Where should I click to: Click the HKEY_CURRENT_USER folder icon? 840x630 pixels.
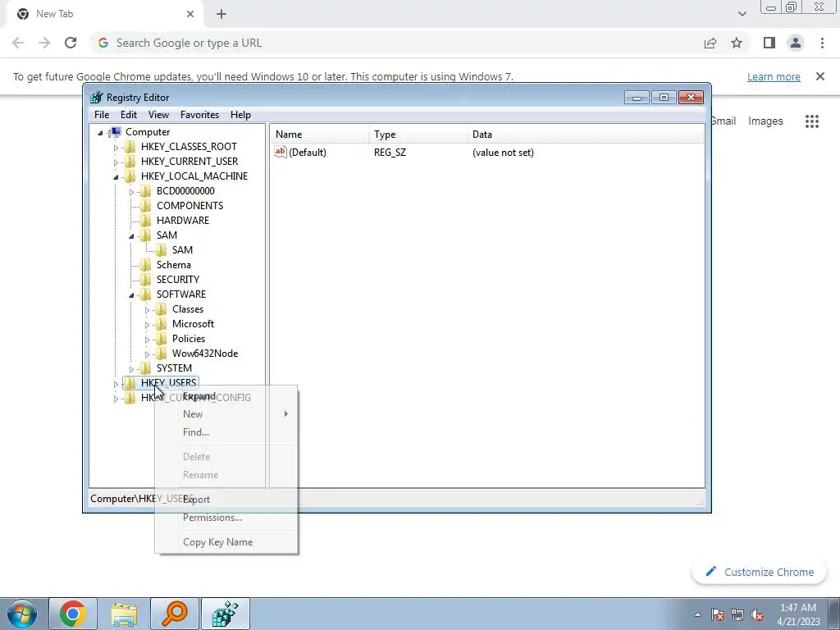click(130, 162)
